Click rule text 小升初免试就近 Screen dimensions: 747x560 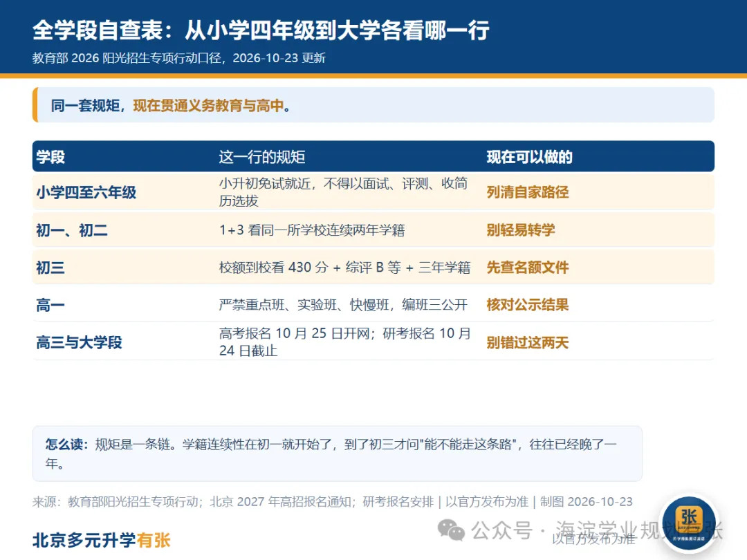pyautogui.click(x=265, y=183)
